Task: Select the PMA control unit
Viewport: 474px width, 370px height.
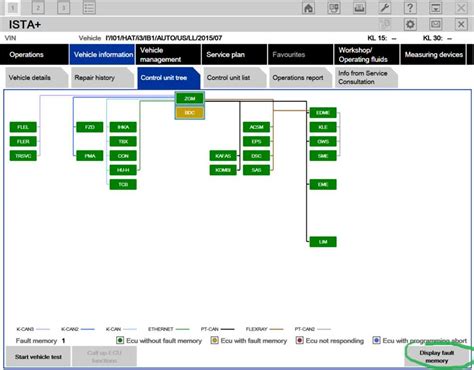Action: coord(90,156)
